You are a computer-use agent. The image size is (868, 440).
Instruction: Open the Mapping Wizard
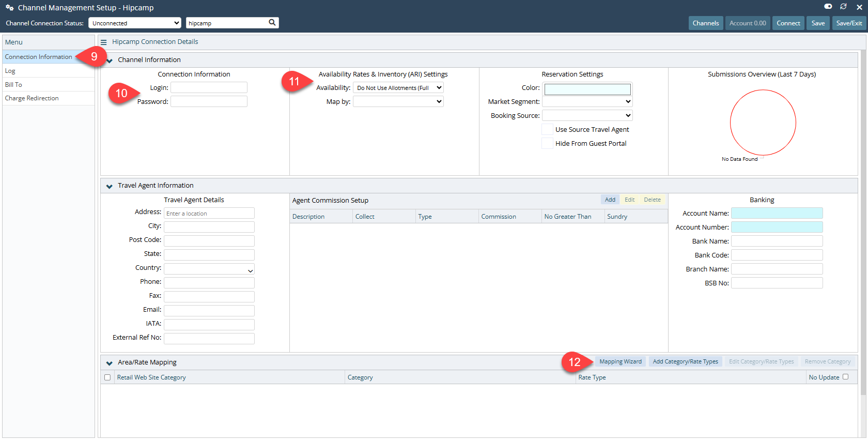(621, 361)
